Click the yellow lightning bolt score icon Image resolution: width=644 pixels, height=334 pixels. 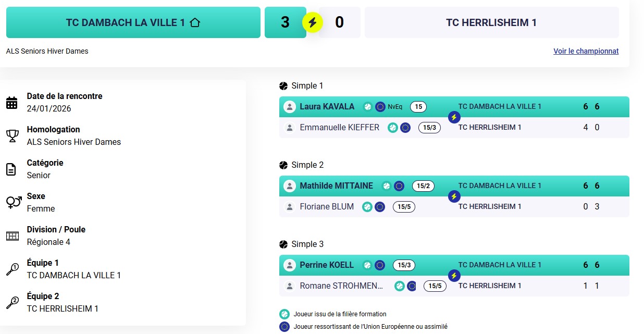(313, 22)
